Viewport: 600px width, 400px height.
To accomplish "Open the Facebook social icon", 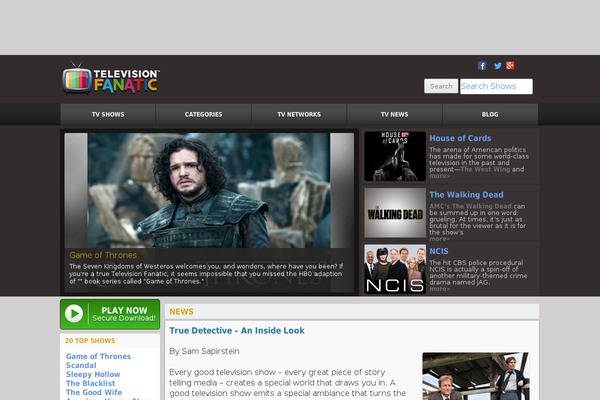I will (482, 66).
